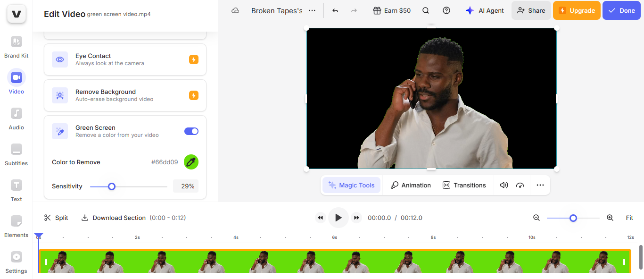Adjust clip volume via the speaker icon

tap(504, 185)
